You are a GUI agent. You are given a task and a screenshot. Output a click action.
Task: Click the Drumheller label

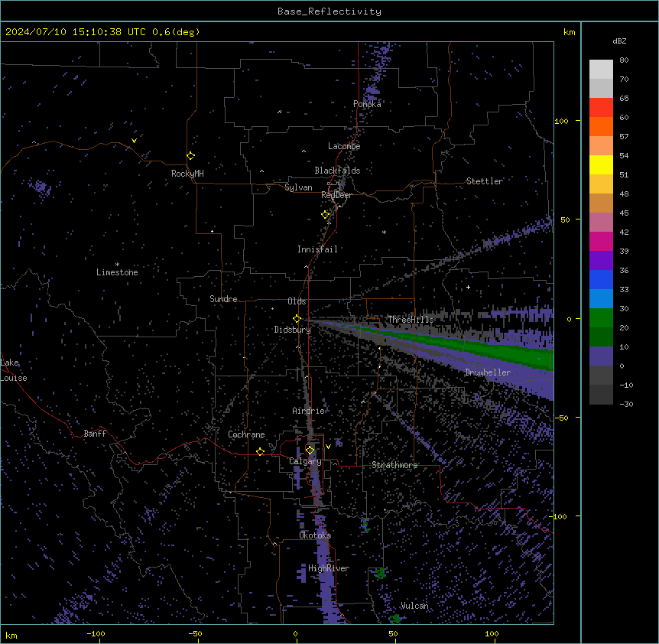[488, 372]
